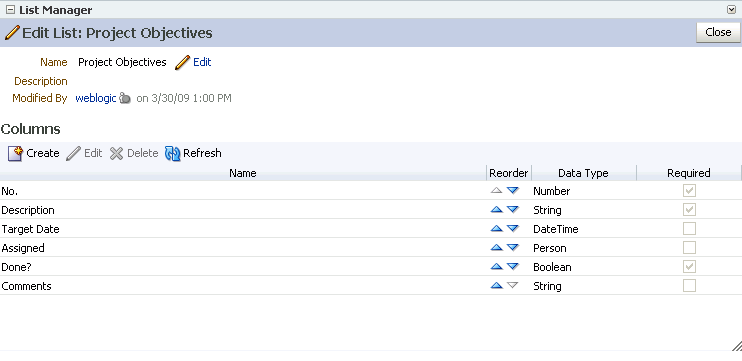The height and width of the screenshot is (361, 742).
Task: Select the Description row name cell
Action: pos(243,210)
